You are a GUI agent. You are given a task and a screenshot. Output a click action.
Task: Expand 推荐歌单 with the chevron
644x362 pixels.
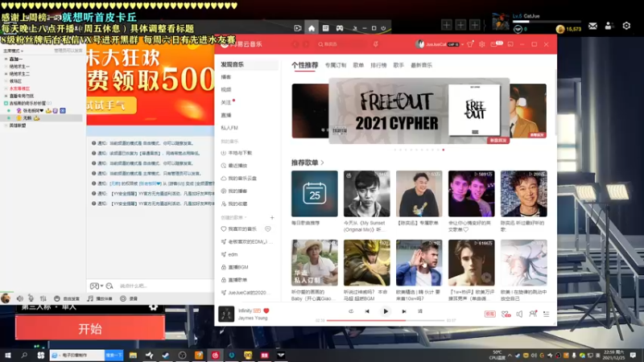(323, 163)
